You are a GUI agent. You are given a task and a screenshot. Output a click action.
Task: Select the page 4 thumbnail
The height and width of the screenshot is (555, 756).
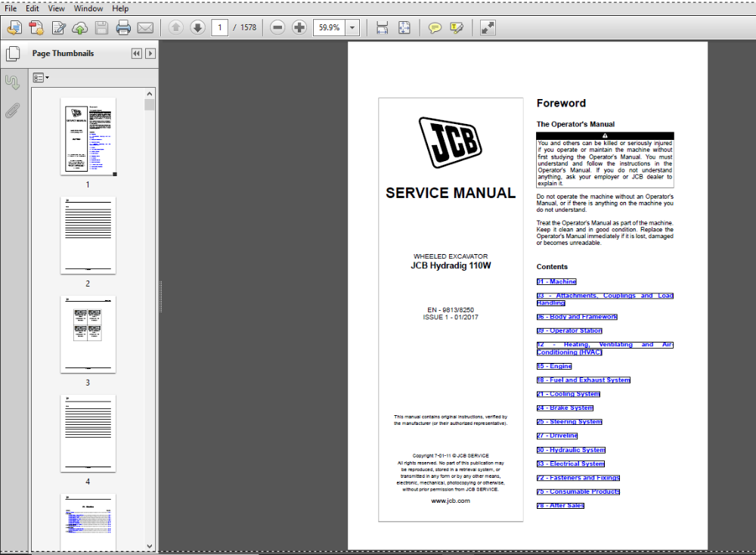click(88, 433)
